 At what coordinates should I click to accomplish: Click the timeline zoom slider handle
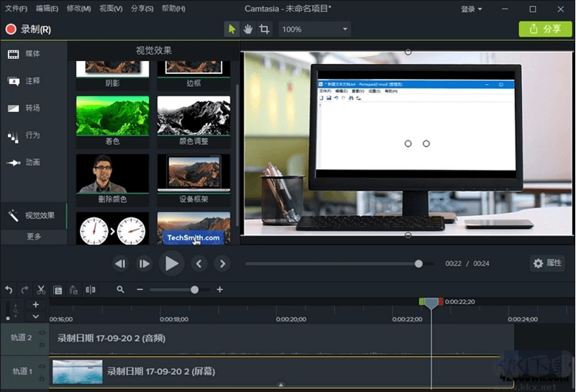tap(194, 290)
